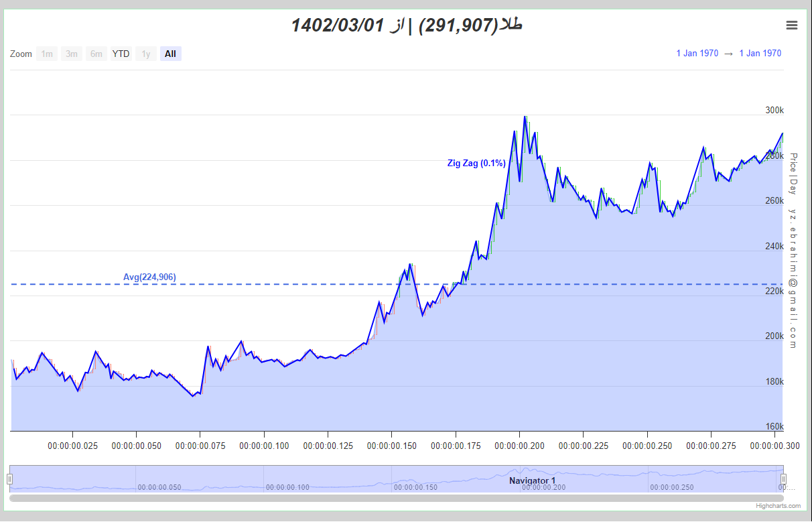Click the 260k price axis label
The width and height of the screenshot is (812, 522).
click(x=774, y=201)
